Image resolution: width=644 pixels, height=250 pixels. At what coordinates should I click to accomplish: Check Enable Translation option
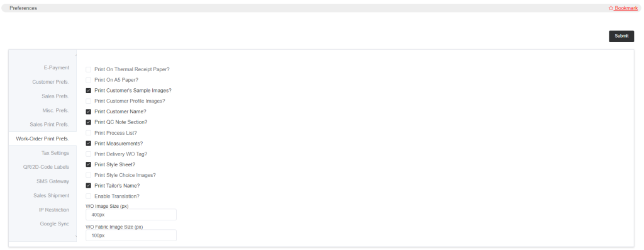coord(88,196)
